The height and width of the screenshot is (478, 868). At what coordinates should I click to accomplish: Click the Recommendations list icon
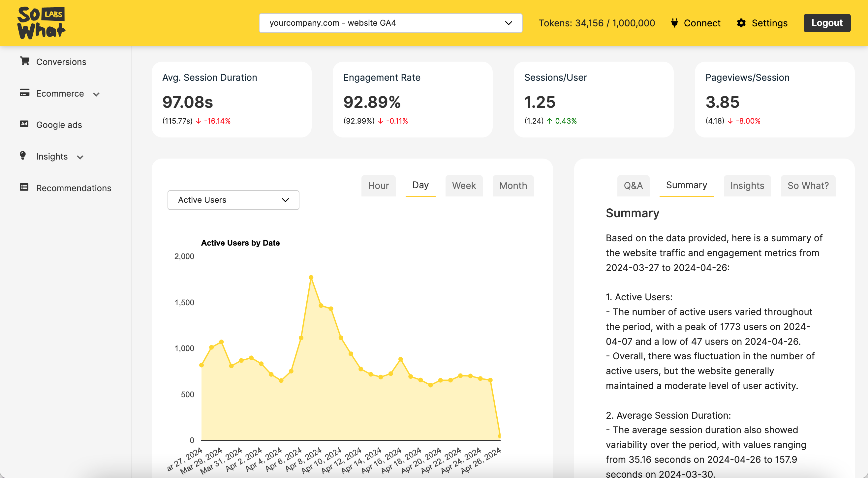(24, 187)
